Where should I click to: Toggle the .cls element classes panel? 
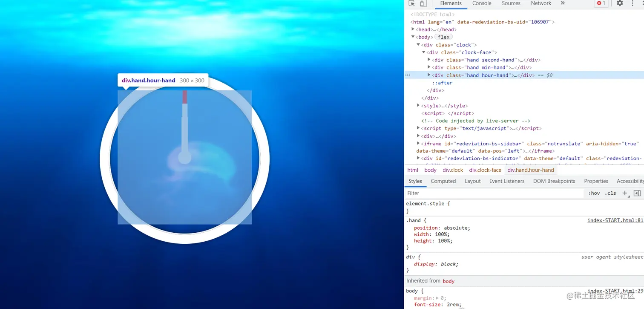[x=611, y=193]
